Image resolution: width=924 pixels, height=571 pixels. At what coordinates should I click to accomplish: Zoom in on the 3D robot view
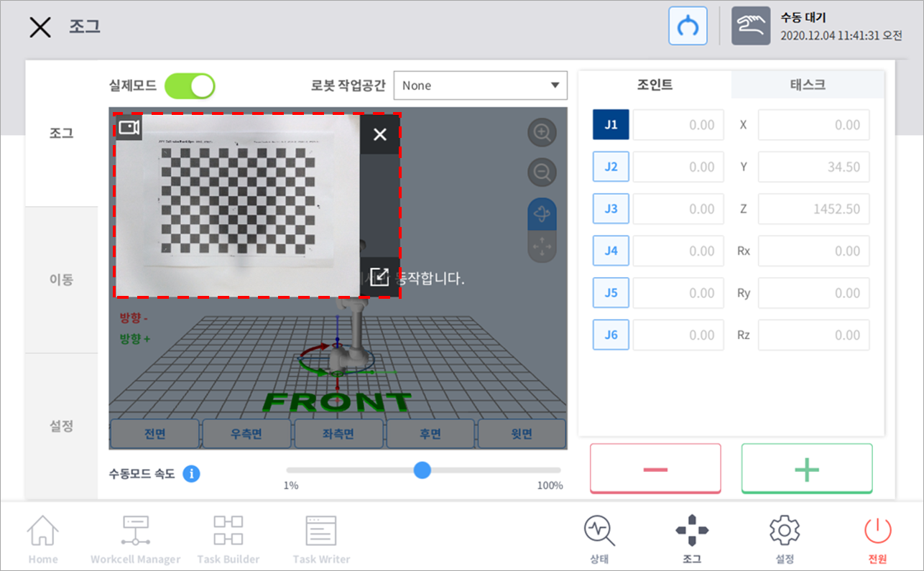click(x=542, y=133)
